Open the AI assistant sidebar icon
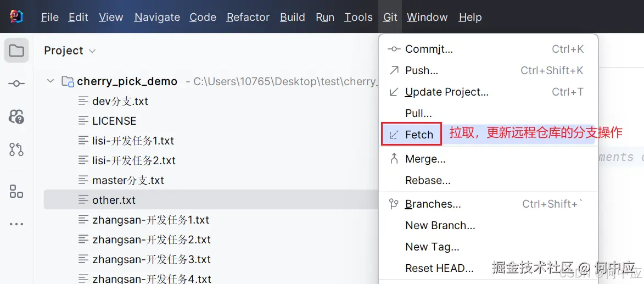The height and width of the screenshot is (284, 644). (x=16, y=116)
